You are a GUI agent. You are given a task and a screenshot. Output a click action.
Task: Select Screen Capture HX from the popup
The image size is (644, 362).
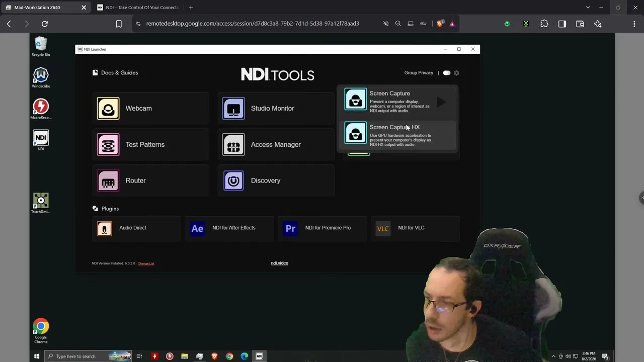point(397,135)
